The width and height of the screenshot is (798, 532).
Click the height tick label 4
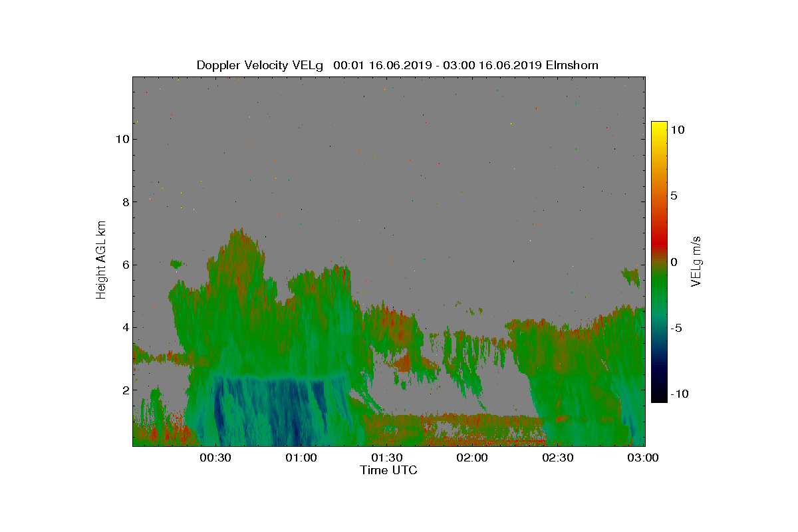[x=124, y=327]
